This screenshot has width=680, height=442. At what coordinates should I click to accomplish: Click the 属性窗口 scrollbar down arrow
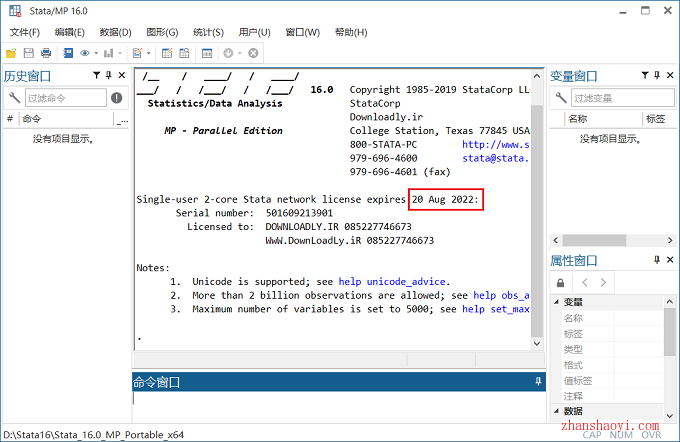[x=670, y=416]
